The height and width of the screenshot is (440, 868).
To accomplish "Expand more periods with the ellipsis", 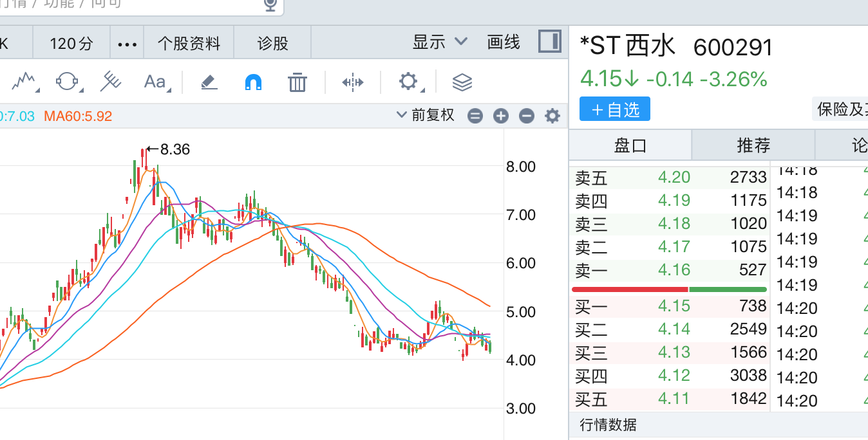I will tap(127, 44).
